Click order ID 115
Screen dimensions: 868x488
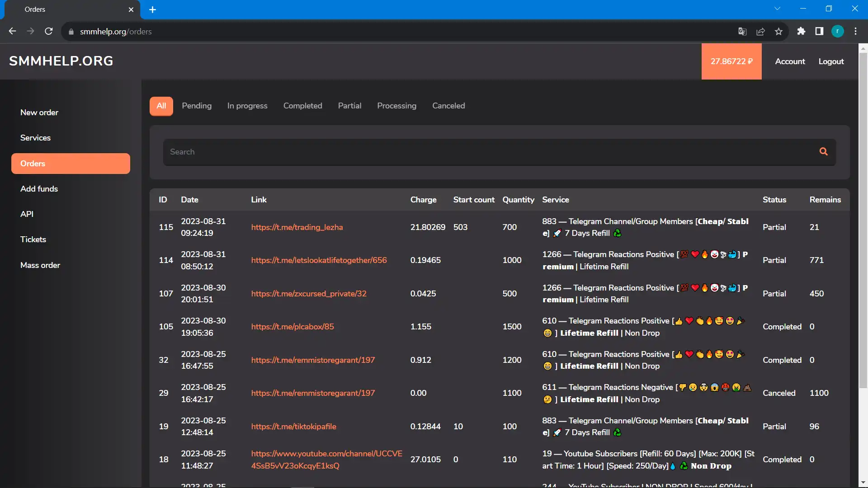[x=166, y=227]
